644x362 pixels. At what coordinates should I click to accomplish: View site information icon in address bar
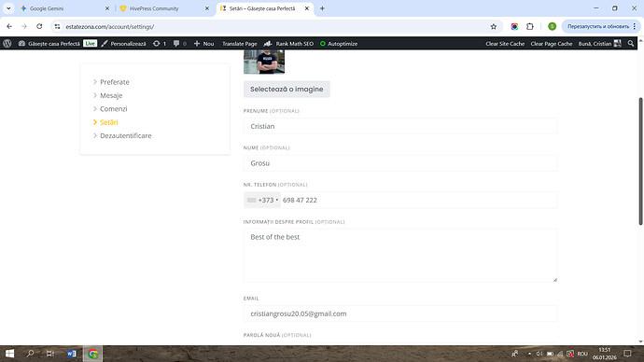[x=58, y=26]
